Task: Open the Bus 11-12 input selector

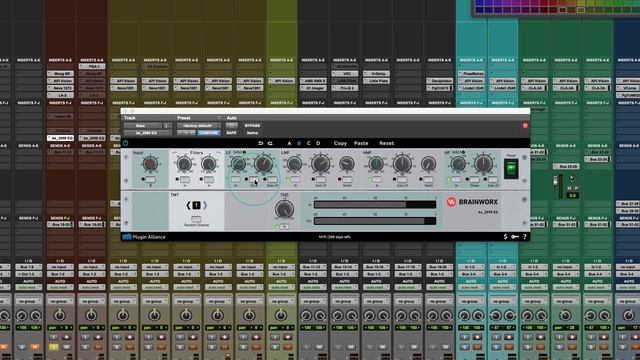Action: pos(313,267)
